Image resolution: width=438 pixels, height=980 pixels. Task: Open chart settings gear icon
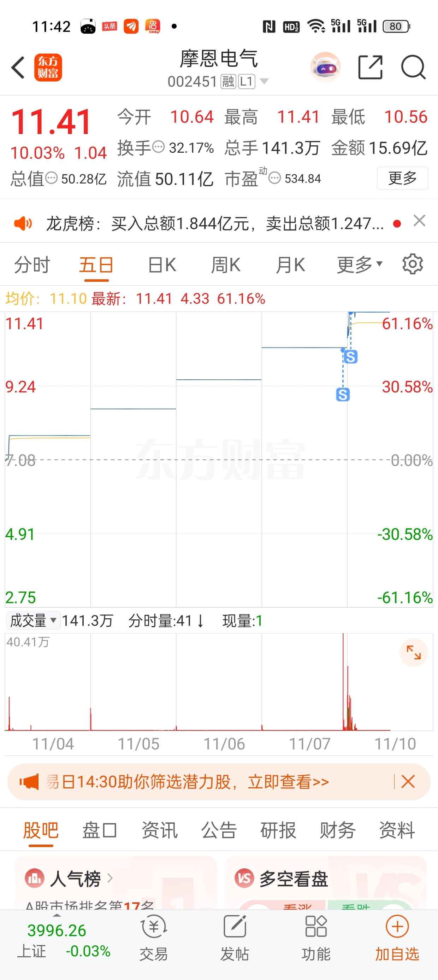[x=413, y=264]
